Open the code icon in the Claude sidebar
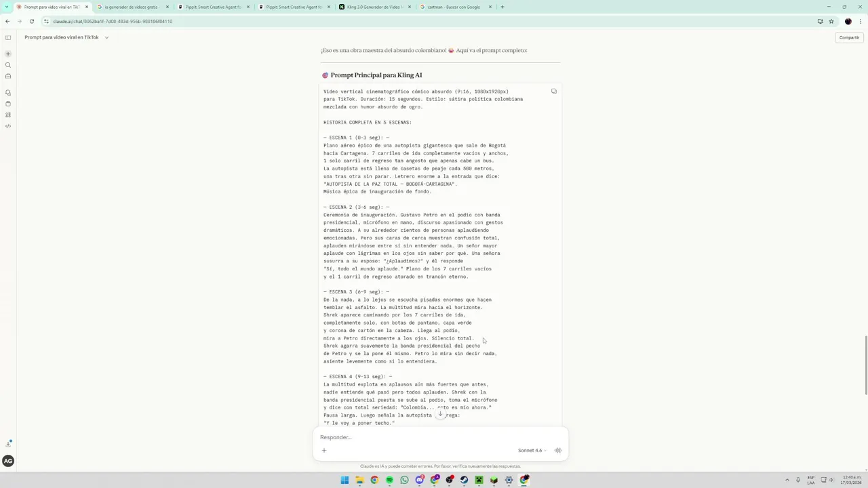 click(x=8, y=126)
